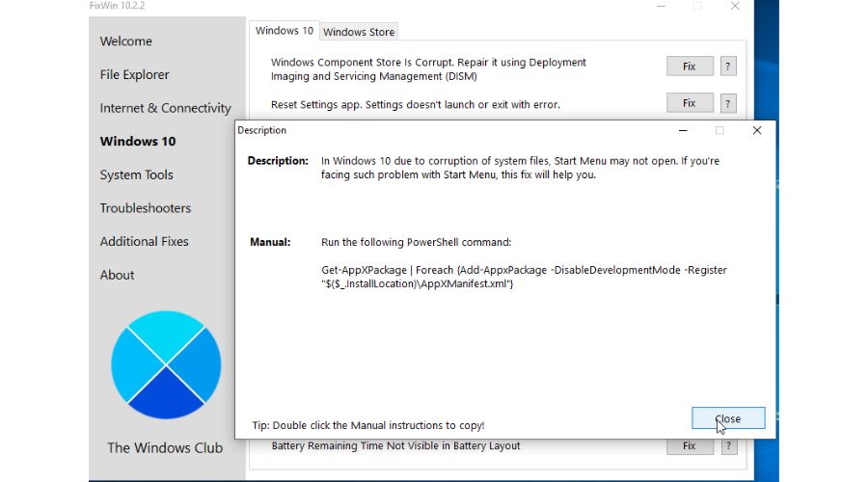Close the FixWin main window
868x482 pixels.
pyautogui.click(x=735, y=6)
